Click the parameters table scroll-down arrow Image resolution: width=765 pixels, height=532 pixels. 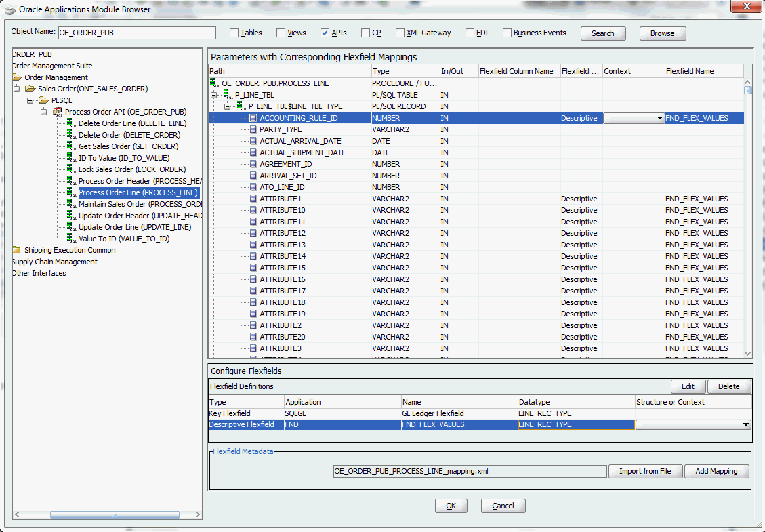click(x=748, y=353)
